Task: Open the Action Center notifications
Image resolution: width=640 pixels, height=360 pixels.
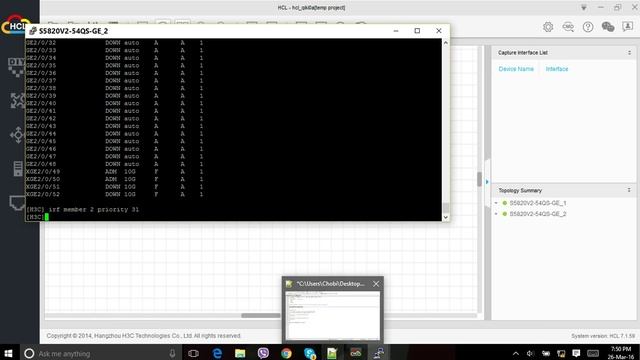Action: click(x=576, y=353)
